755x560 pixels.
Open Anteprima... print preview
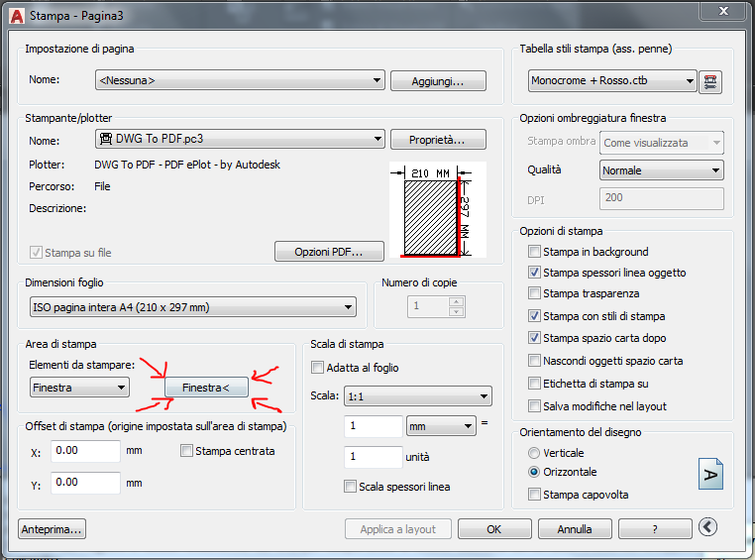click(x=52, y=529)
